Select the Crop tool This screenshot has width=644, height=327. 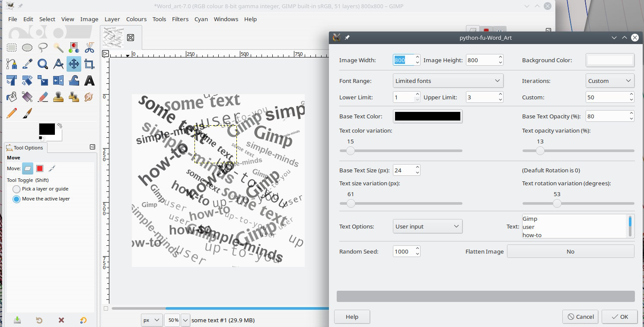tap(89, 64)
